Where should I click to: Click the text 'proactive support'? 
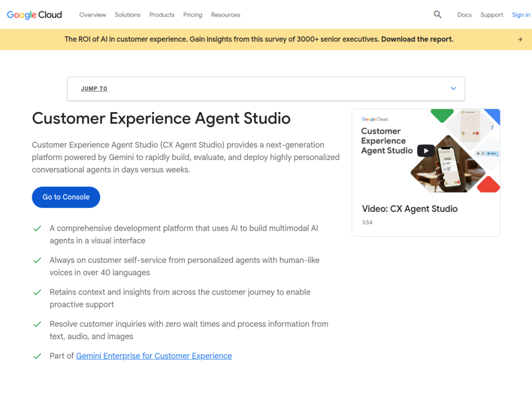point(82,304)
